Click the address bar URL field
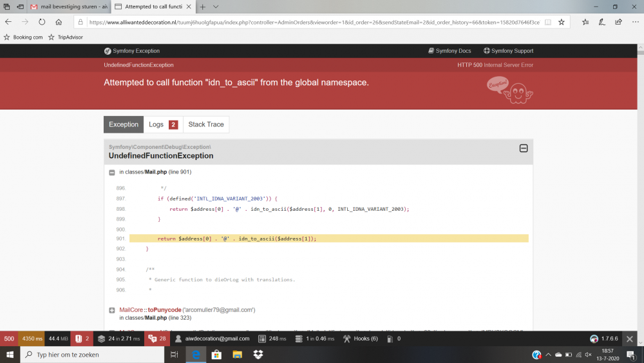The height and width of the screenshot is (363, 644). click(x=314, y=22)
